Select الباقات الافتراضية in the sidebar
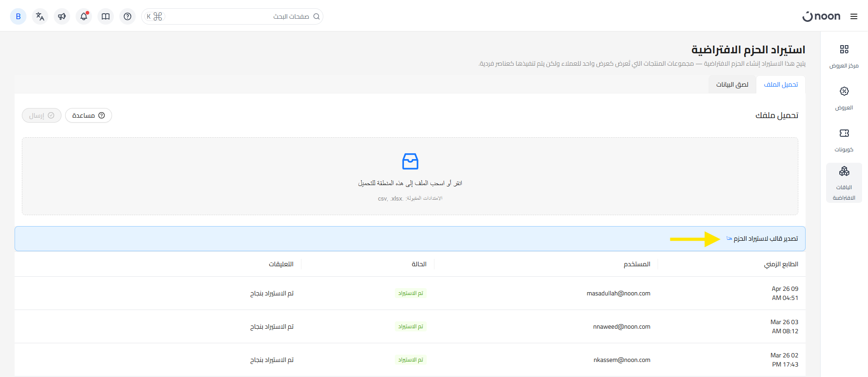 pyautogui.click(x=844, y=183)
